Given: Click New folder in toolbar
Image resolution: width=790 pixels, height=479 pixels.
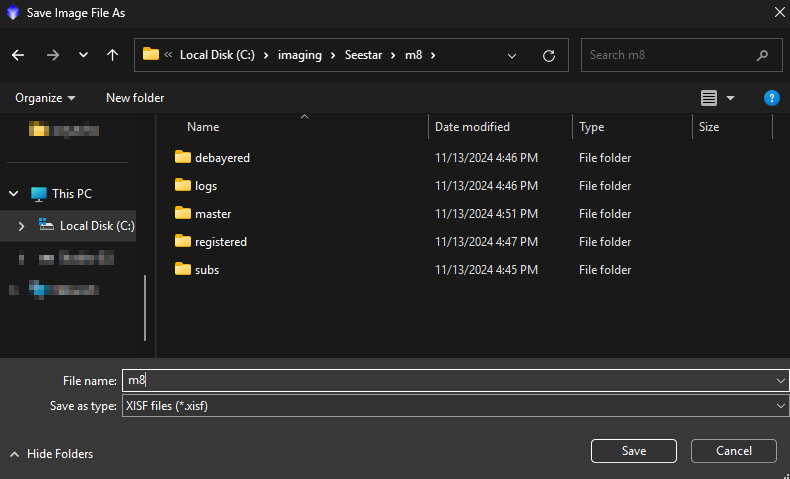Looking at the screenshot, I should pos(135,98).
